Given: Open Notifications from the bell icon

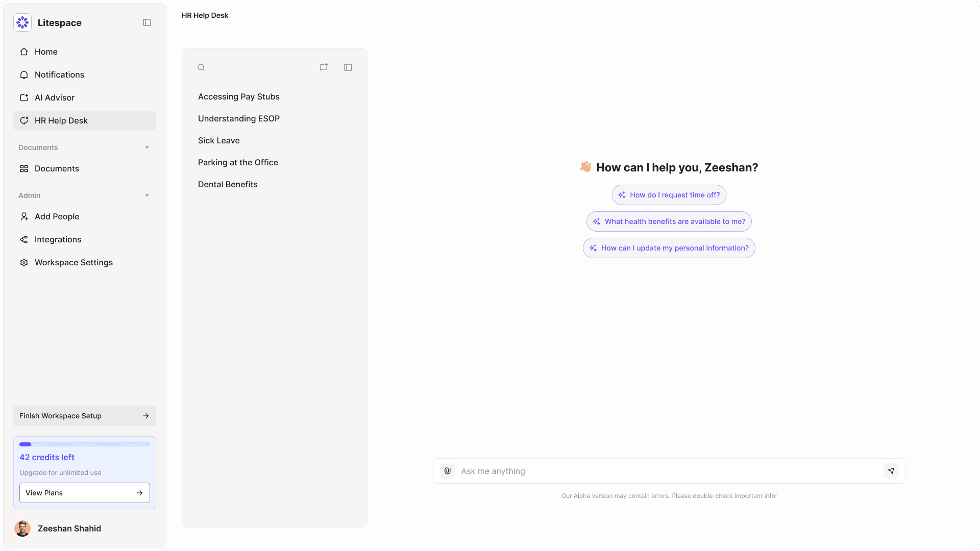Looking at the screenshot, I should tap(24, 74).
